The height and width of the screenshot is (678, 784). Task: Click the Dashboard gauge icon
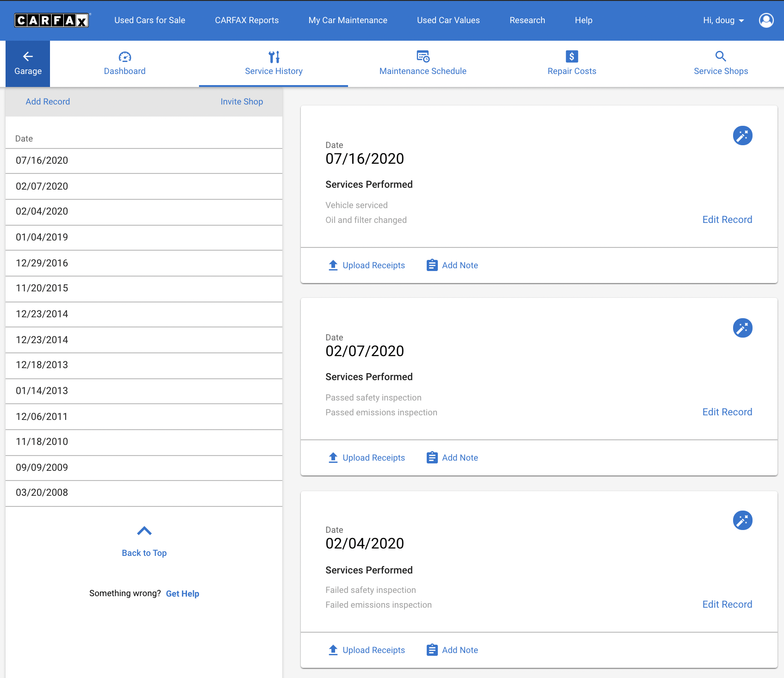pos(125,57)
